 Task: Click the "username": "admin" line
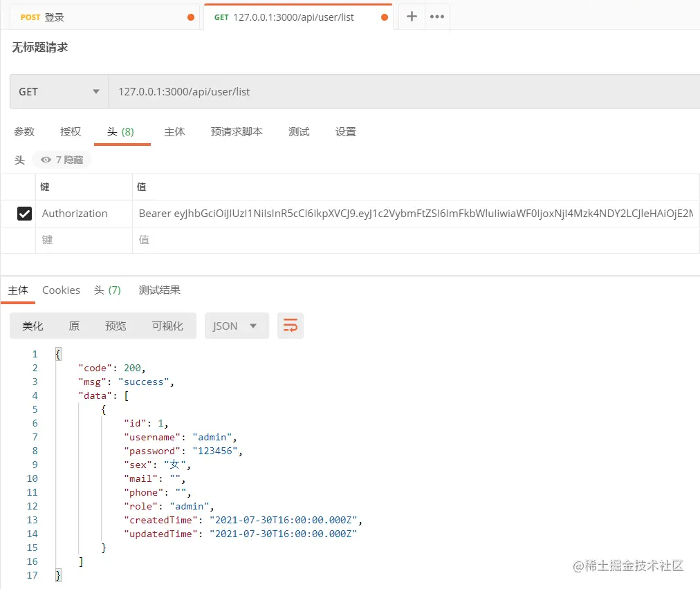coord(181,438)
